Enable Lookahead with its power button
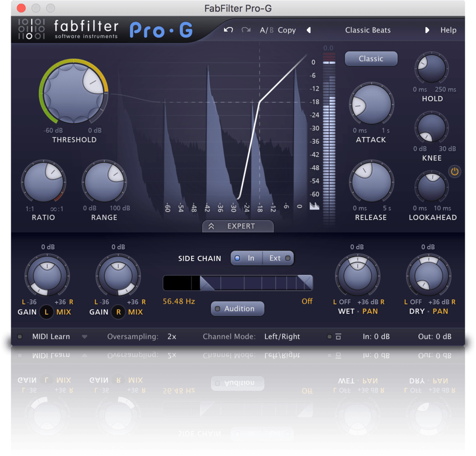Viewport: 476px width, 456px height. (455, 172)
